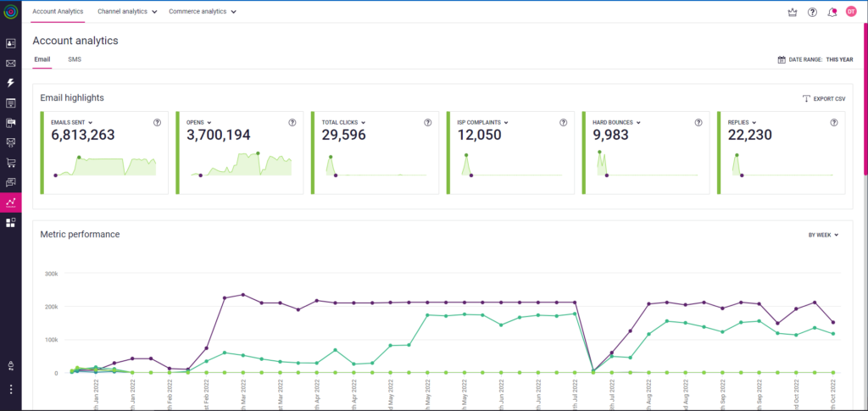Open the four-squares apps icon in the sidebar
This screenshot has width=868, height=411.
click(x=11, y=222)
